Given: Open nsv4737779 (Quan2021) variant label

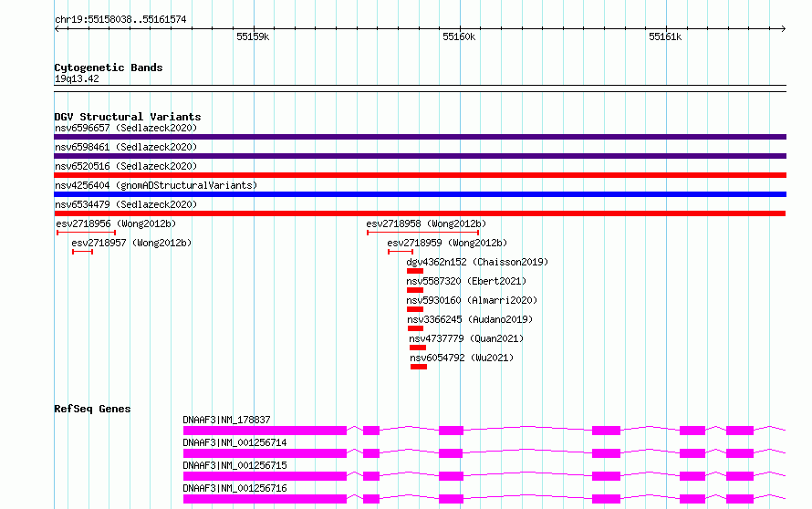Looking at the screenshot, I should 466,338.
